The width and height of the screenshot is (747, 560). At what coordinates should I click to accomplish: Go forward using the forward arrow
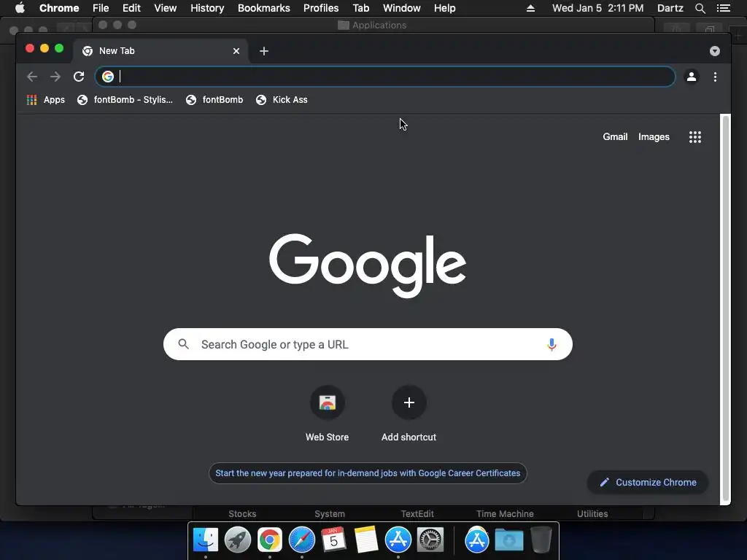coord(55,77)
